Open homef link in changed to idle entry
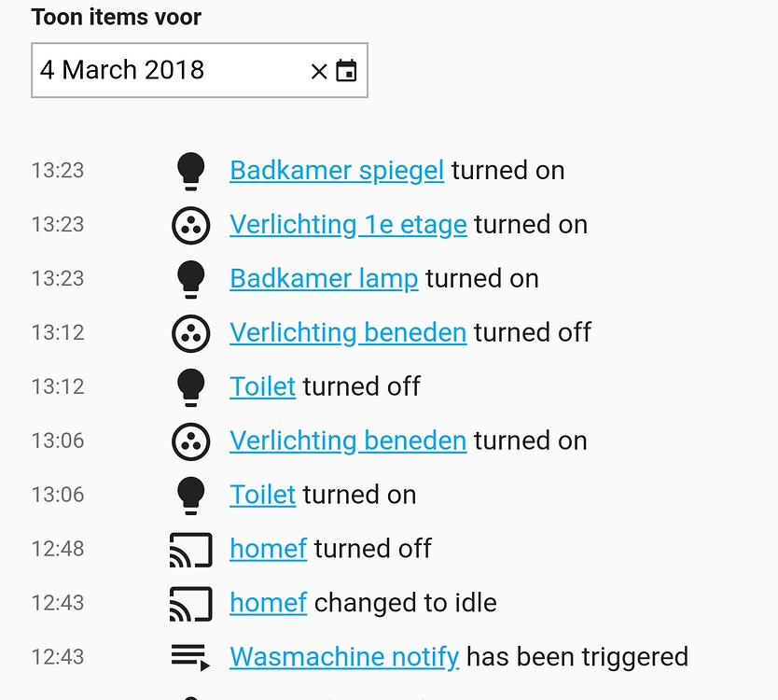The image size is (778, 700). point(268,603)
